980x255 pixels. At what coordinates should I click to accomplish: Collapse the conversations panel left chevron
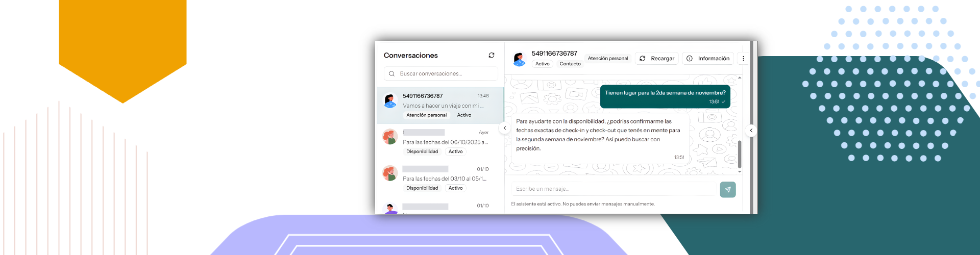tap(505, 129)
